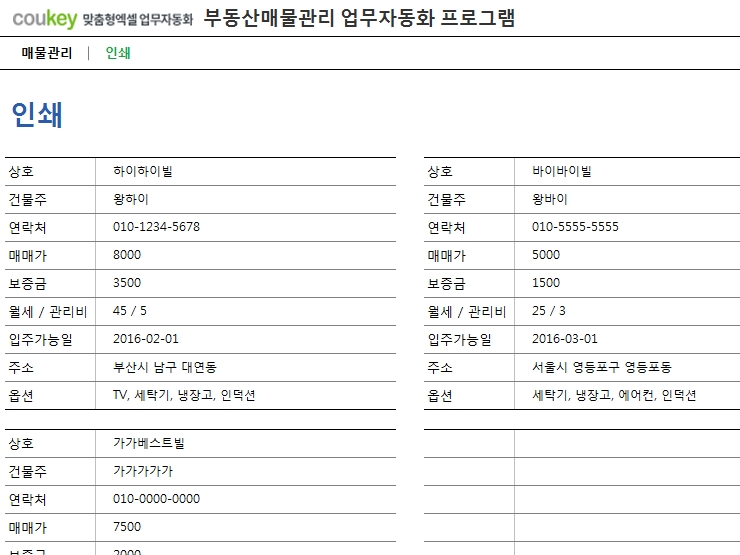Click 주소 label beside 부산시 남구 대연동

point(21,367)
